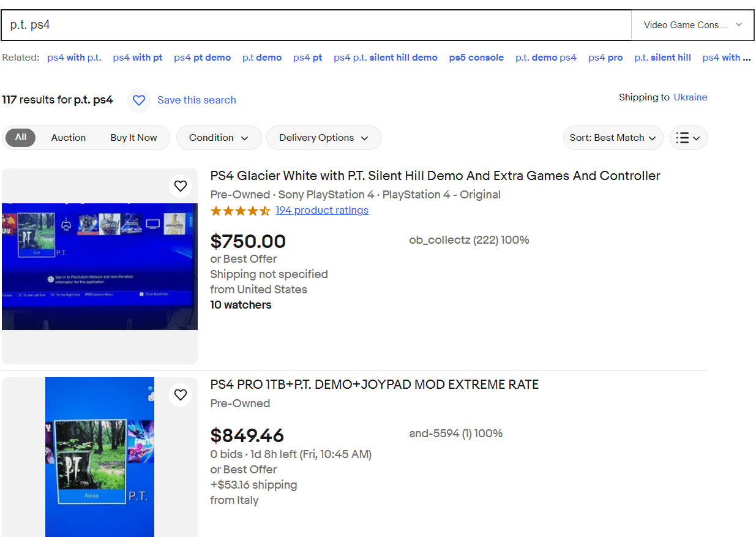This screenshot has width=756, height=537.
Task: Open related search 'p.t demo'
Action: click(262, 58)
